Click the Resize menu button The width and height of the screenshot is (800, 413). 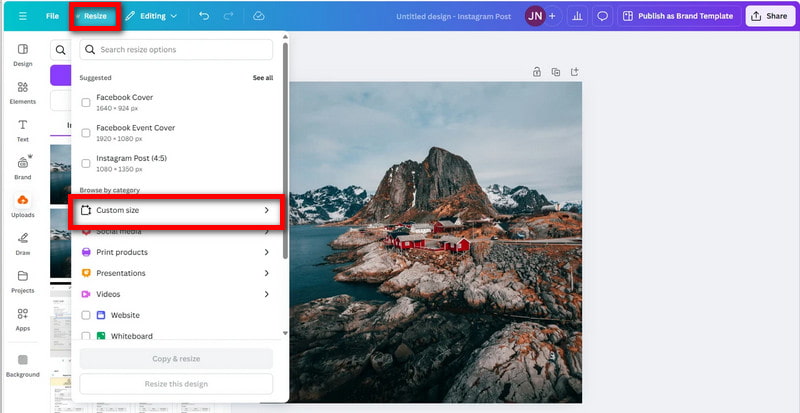(95, 16)
